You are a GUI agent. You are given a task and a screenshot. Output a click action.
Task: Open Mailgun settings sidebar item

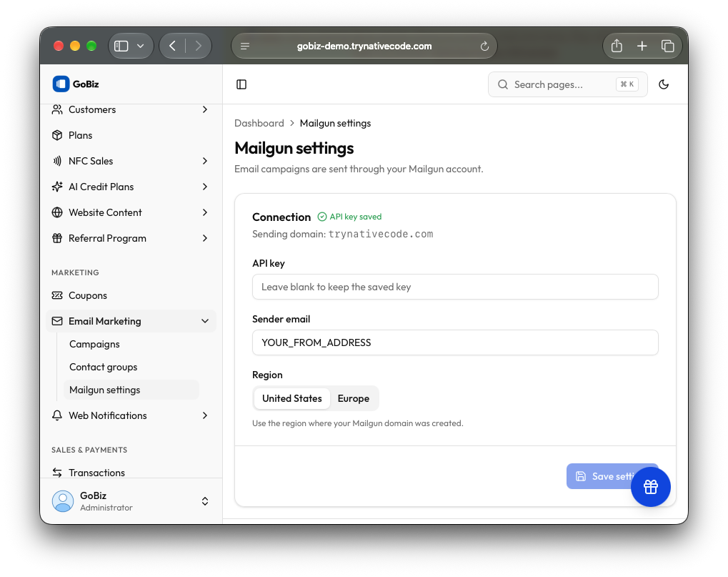pos(131,390)
